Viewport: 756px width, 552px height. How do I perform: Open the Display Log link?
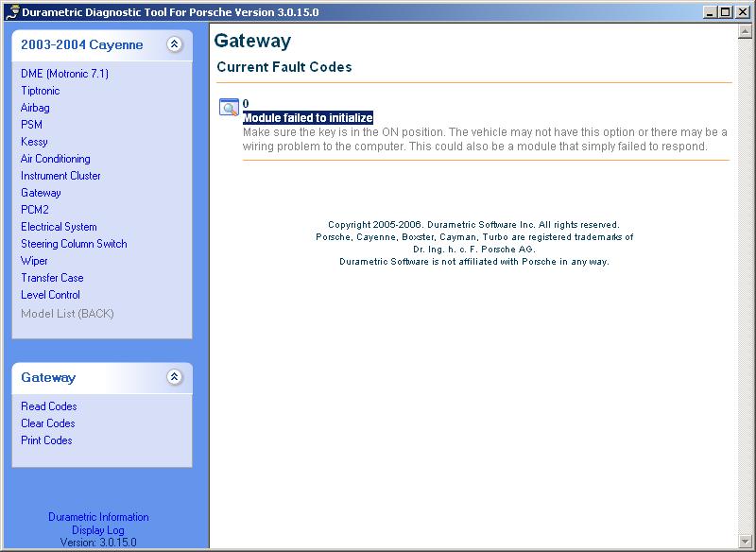click(x=98, y=530)
